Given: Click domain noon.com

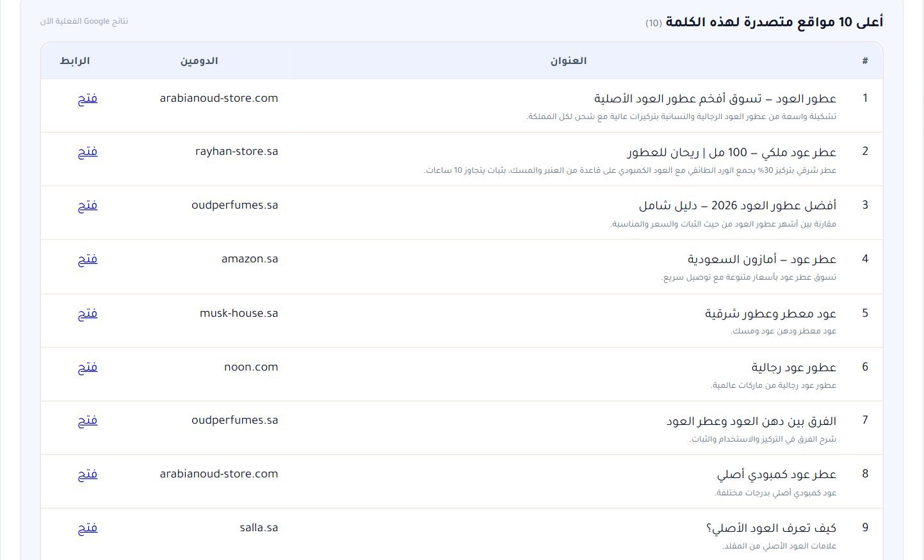Looking at the screenshot, I should [251, 367].
